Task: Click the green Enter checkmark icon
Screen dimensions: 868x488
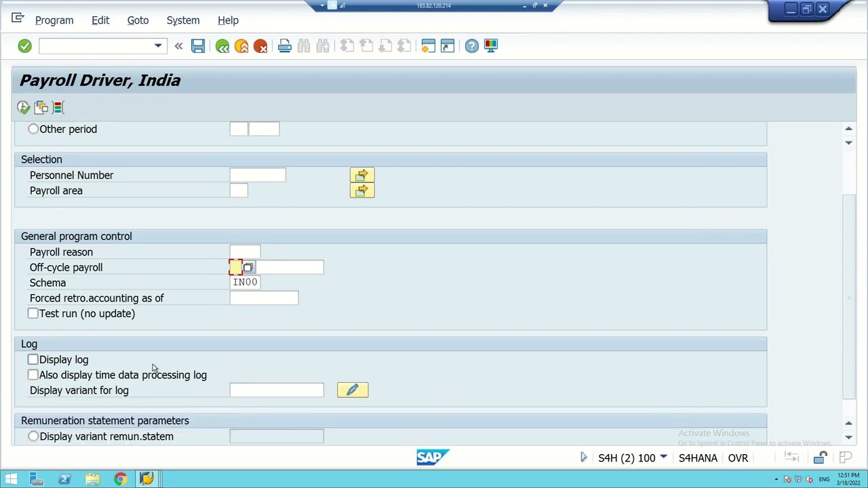Action: pyautogui.click(x=24, y=45)
